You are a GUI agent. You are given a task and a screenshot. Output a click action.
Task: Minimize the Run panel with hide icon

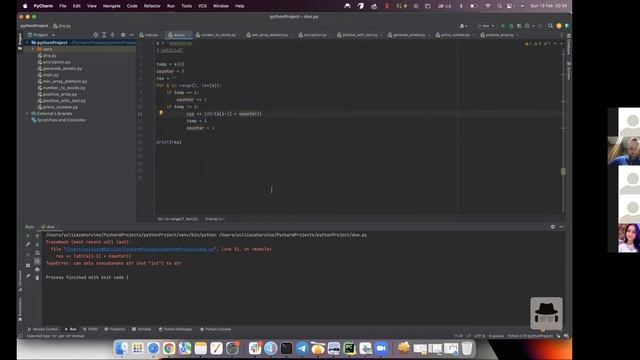tap(561, 227)
